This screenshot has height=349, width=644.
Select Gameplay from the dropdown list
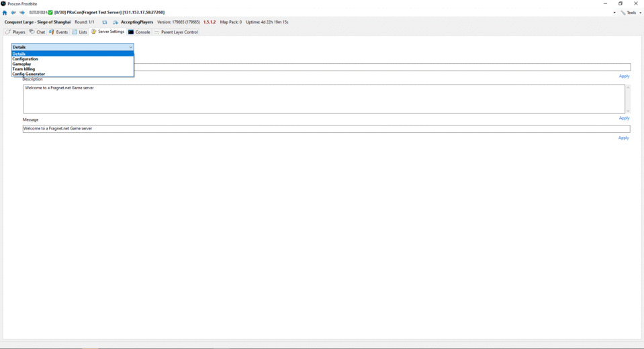[73, 64]
